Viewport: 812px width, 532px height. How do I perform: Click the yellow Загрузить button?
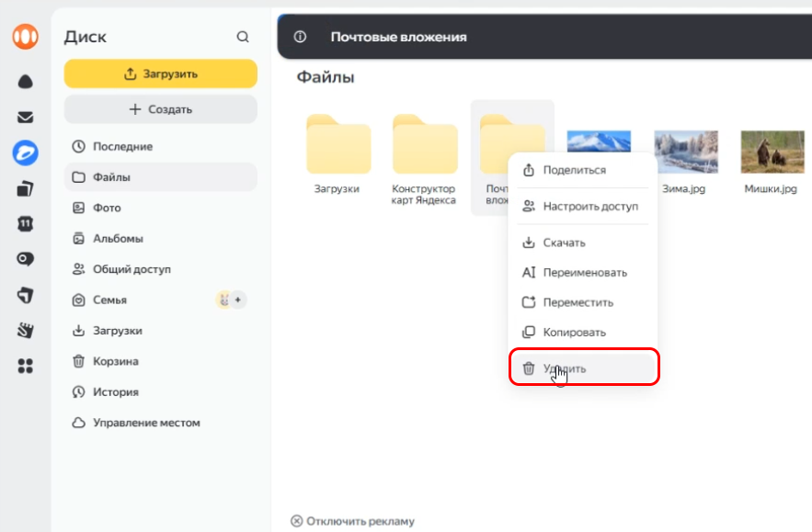click(161, 74)
